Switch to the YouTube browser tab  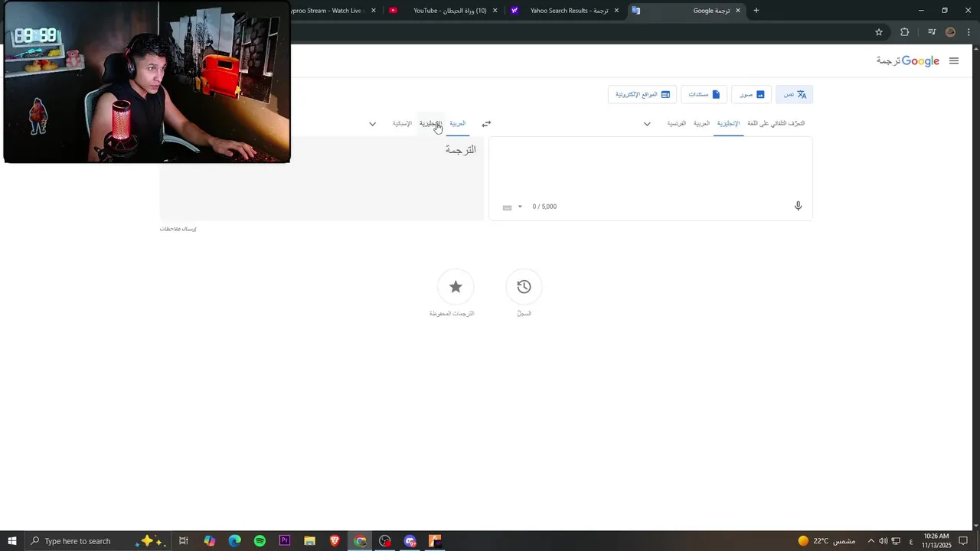(443, 11)
